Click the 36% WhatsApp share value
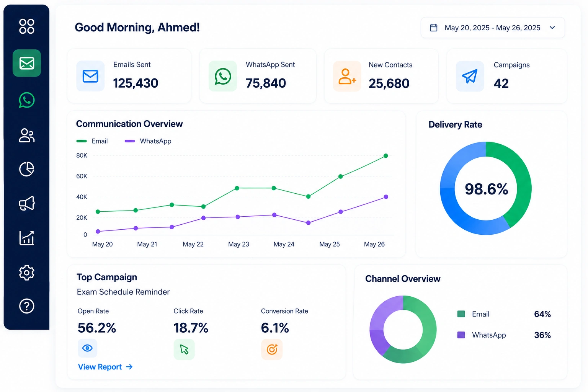Image resolution: width=588 pixels, height=392 pixels. tap(542, 335)
